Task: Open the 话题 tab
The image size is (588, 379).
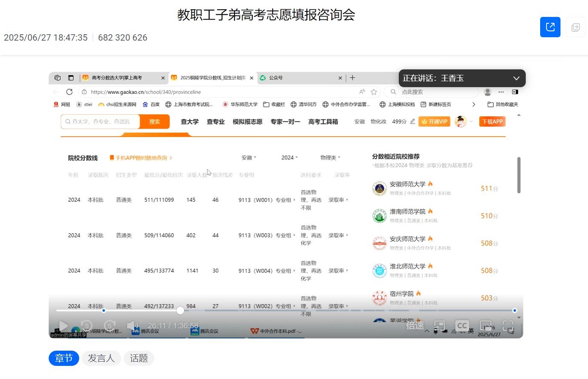Action: click(x=139, y=358)
